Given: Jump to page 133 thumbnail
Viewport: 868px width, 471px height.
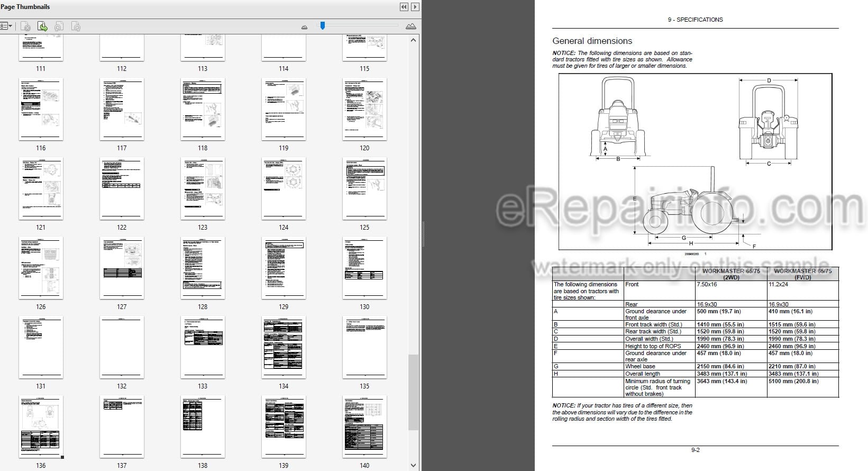Looking at the screenshot, I should (203, 347).
